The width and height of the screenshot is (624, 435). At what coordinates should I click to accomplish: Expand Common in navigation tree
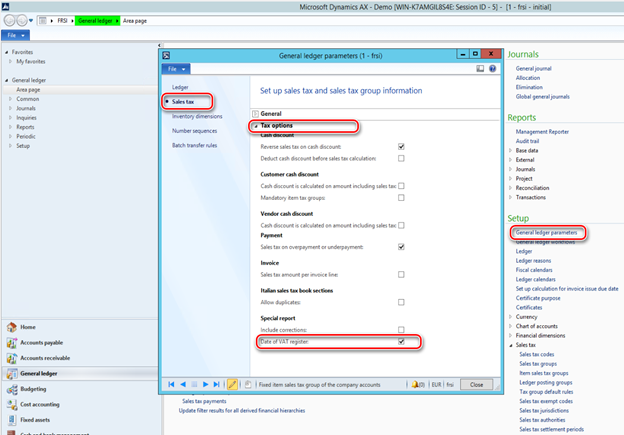pyautogui.click(x=10, y=99)
